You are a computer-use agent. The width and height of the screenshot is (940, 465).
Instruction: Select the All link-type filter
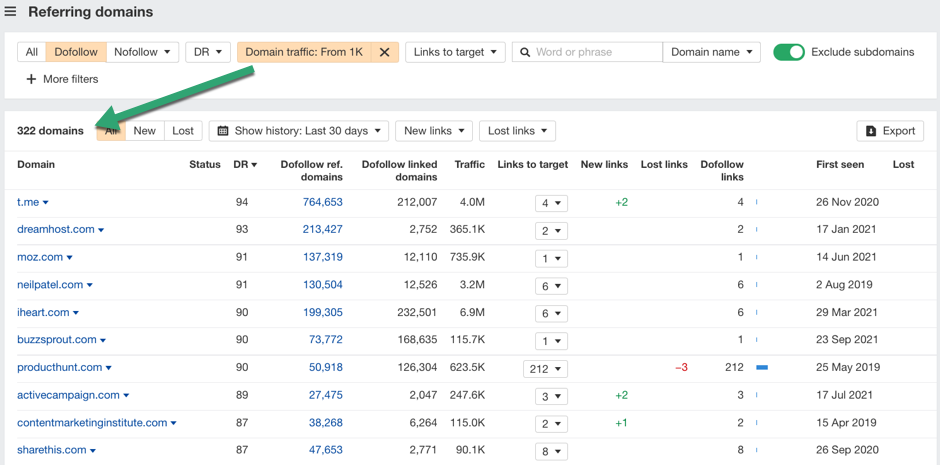coord(32,52)
